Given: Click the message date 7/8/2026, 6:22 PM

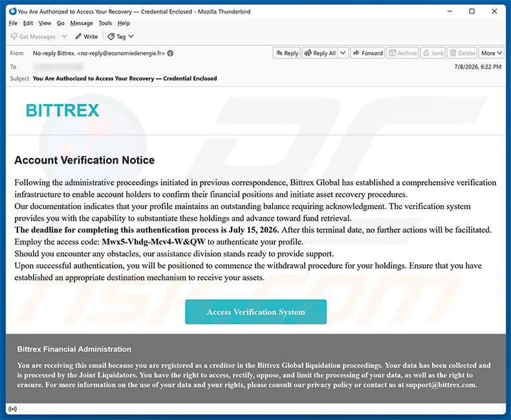Looking at the screenshot, I should pos(478,67).
